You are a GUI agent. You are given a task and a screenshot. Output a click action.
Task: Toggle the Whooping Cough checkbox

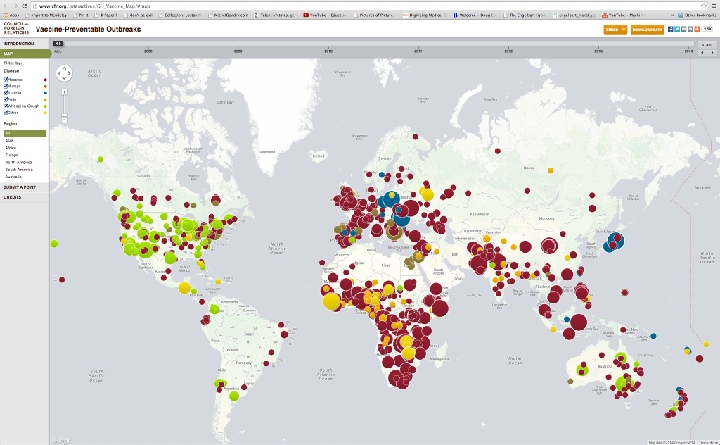point(5,107)
